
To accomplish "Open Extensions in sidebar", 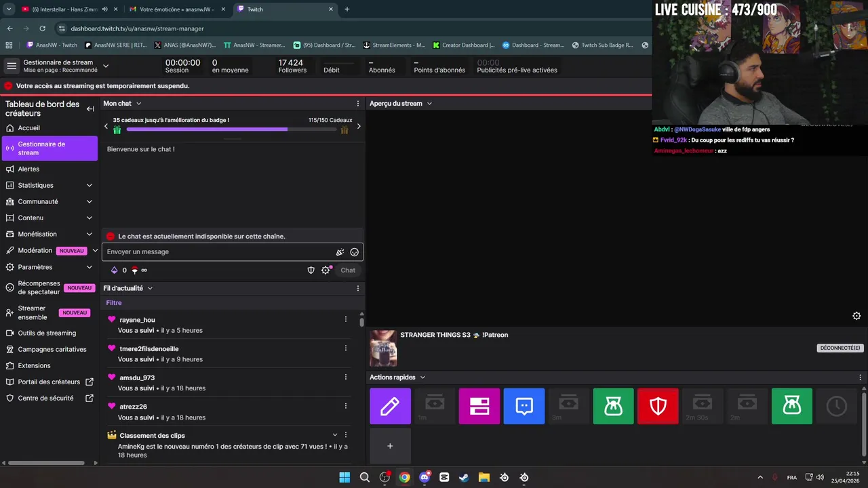I will (x=50, y=365).
